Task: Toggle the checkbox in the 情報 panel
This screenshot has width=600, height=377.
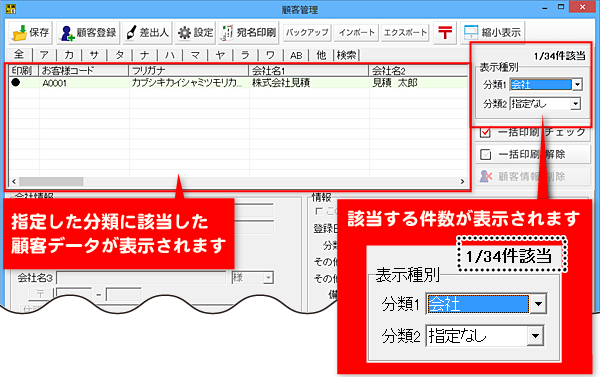Action: [318, 211]
